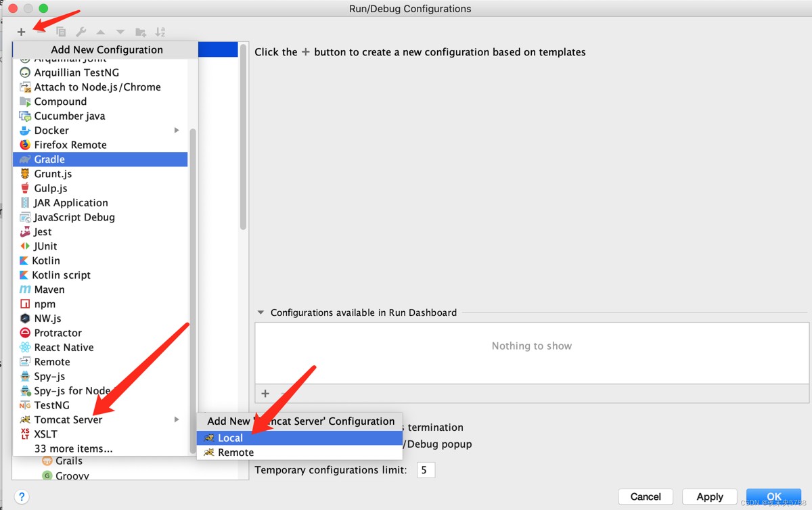Add a configuration to the Run Dashboard list
Image resolution: width=812 pixels, height=510 pixels.
point(265,394)
